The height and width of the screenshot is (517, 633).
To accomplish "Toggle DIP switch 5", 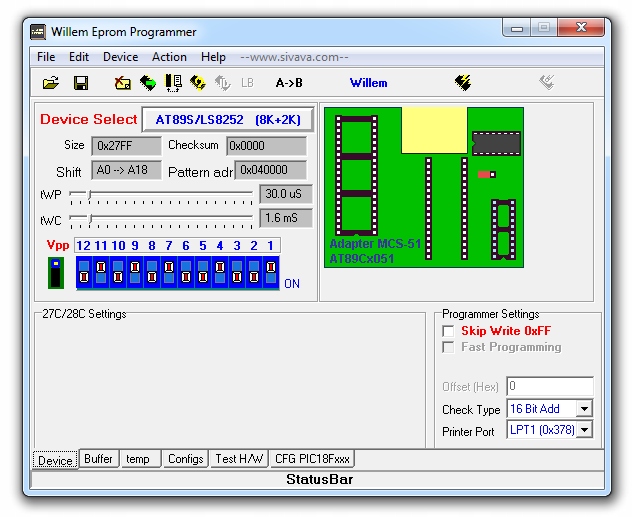I will pyautogui.click(x=203, y=272).
